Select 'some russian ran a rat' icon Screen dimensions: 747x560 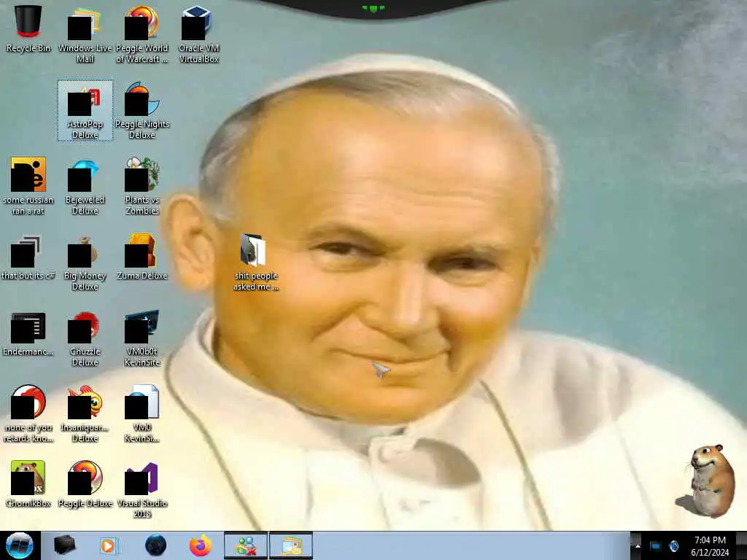[28, 186]
